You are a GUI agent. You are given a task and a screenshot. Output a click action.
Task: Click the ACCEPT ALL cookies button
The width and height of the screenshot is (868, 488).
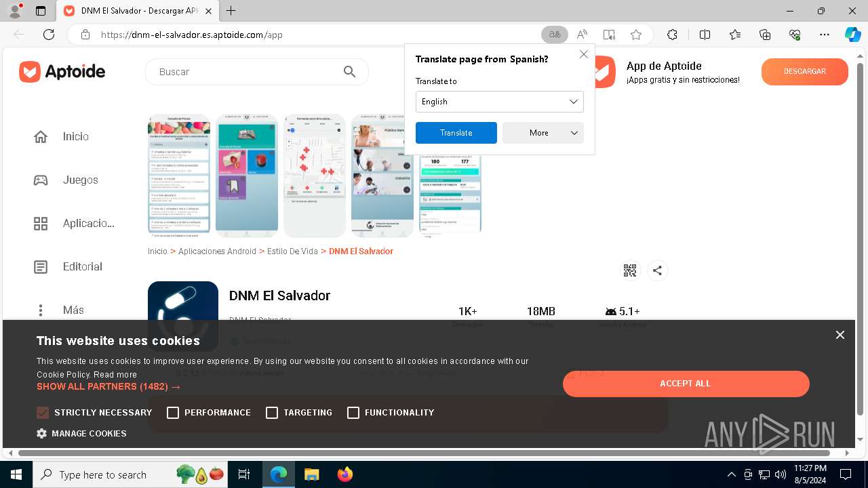point(686,384)
